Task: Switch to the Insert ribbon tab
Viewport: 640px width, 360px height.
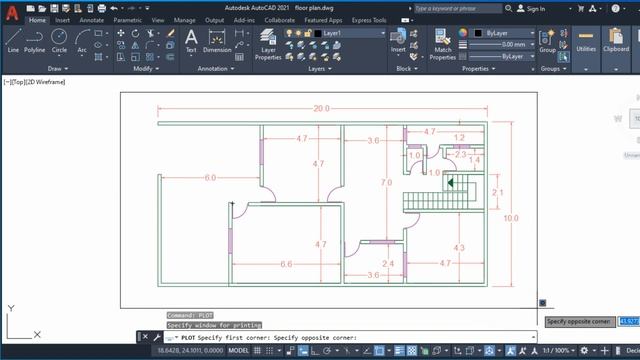Action: point(62,20)
